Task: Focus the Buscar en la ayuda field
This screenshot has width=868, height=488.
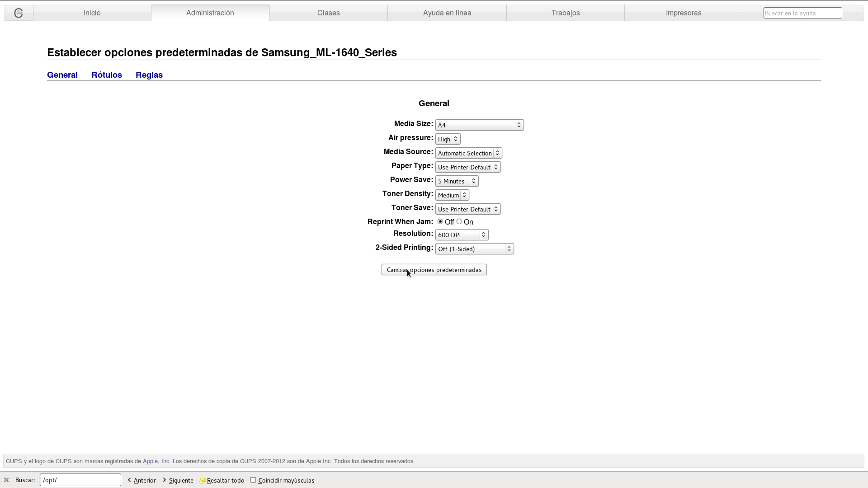Action: click(x=802, y=13)
